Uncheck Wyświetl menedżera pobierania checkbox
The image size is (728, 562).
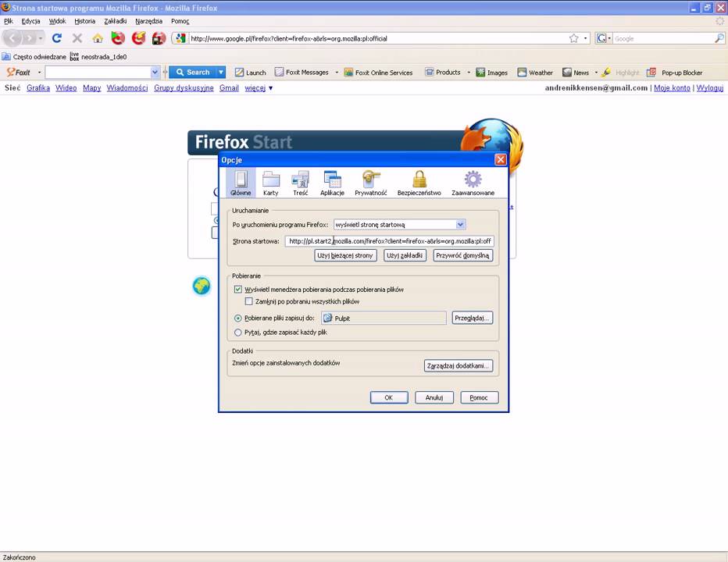(x=238, y=290)
